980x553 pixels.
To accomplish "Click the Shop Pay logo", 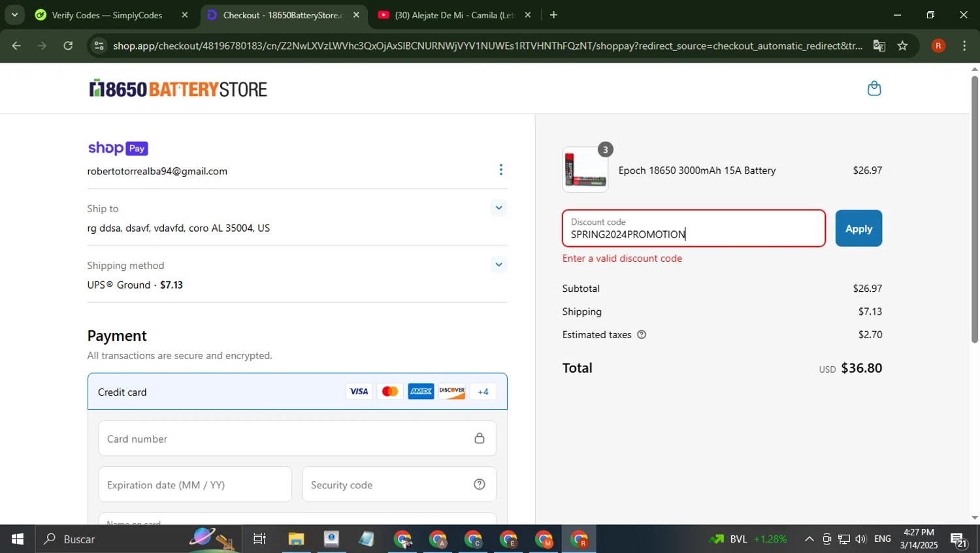I will pos(118,148).
